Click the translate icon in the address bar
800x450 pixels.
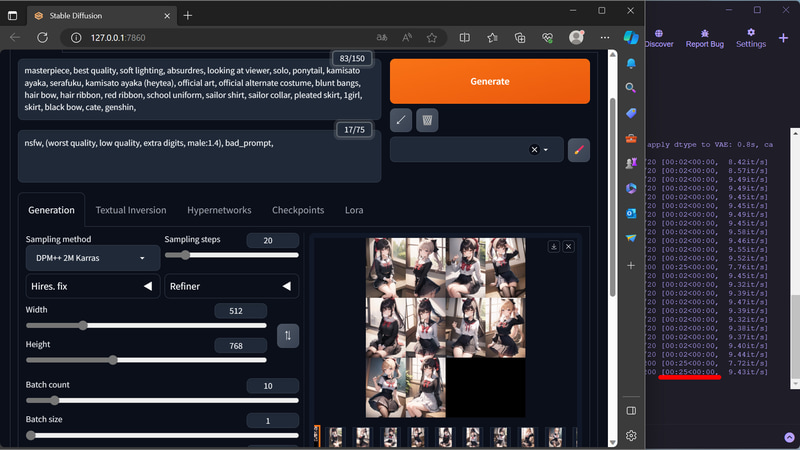[382, 38]
